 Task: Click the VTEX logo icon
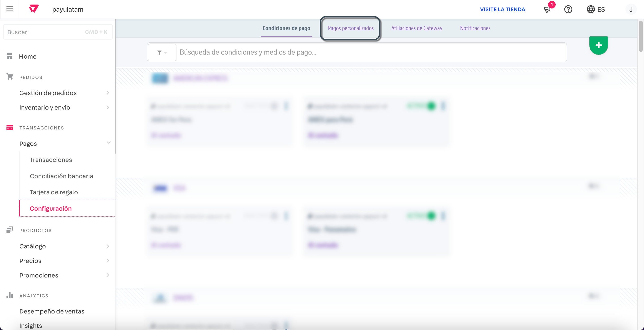click(x=34, y=9)
